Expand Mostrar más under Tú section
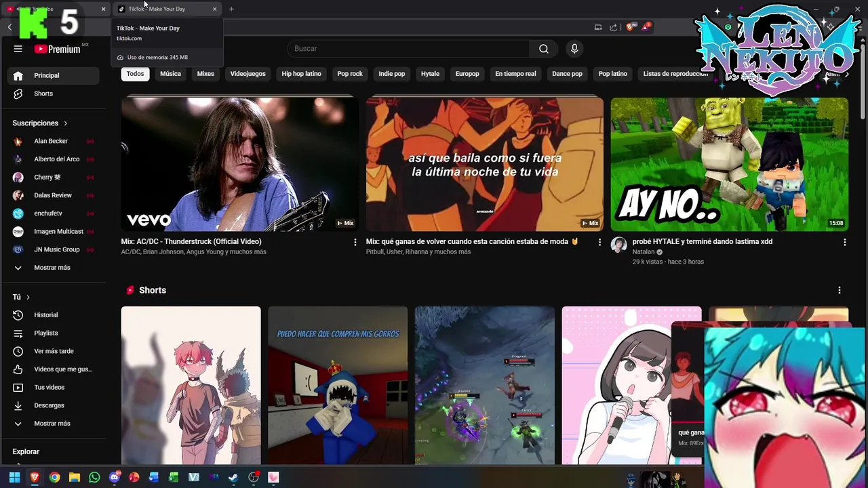Screen dimensions: 868x488 click(54, 424)
